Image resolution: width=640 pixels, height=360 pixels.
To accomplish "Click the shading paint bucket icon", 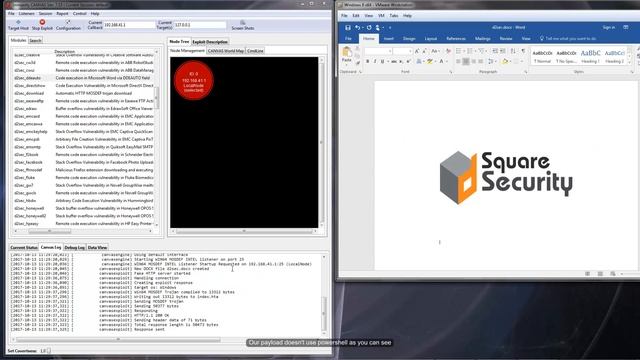I will pos(505,61).
